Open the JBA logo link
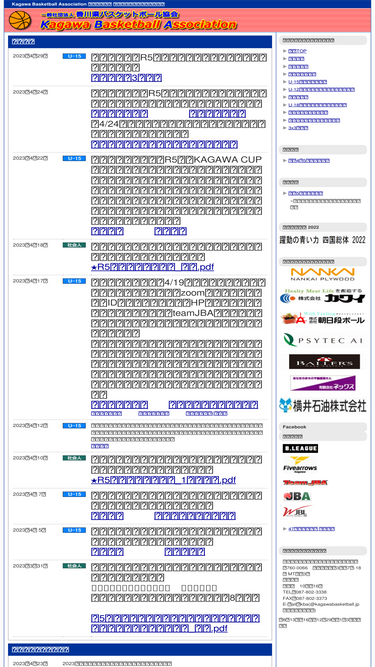The height and width of the screenshot is (667, 375). coord(297,496)
